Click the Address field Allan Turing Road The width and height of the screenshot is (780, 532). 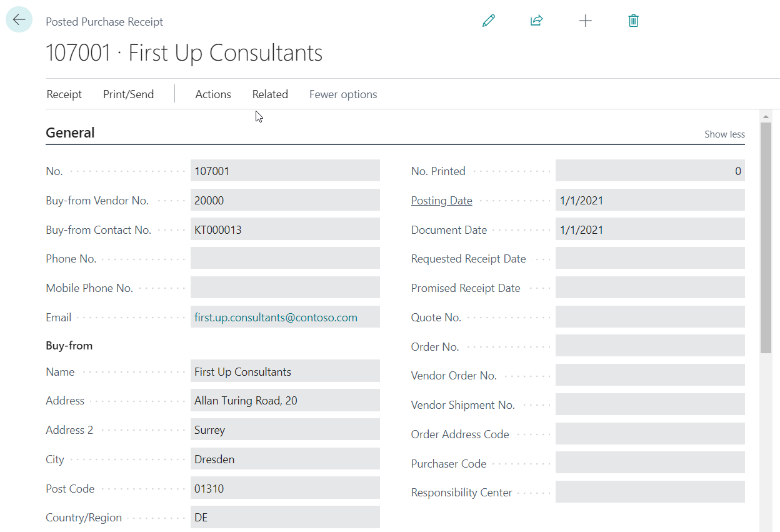point(285,400)
